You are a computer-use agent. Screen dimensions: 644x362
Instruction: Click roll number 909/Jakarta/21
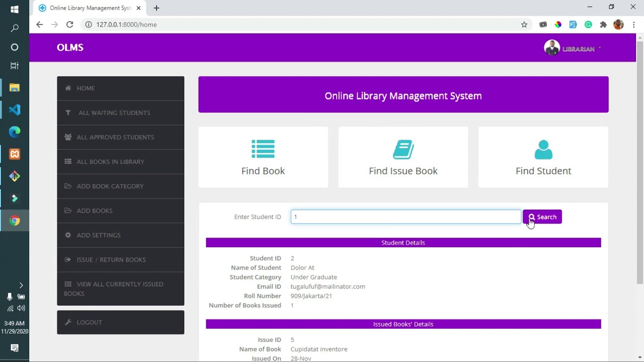[311, 296]
